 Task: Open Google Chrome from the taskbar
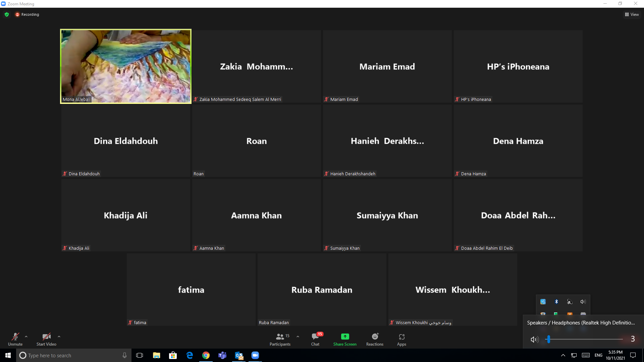pos(206,355)
